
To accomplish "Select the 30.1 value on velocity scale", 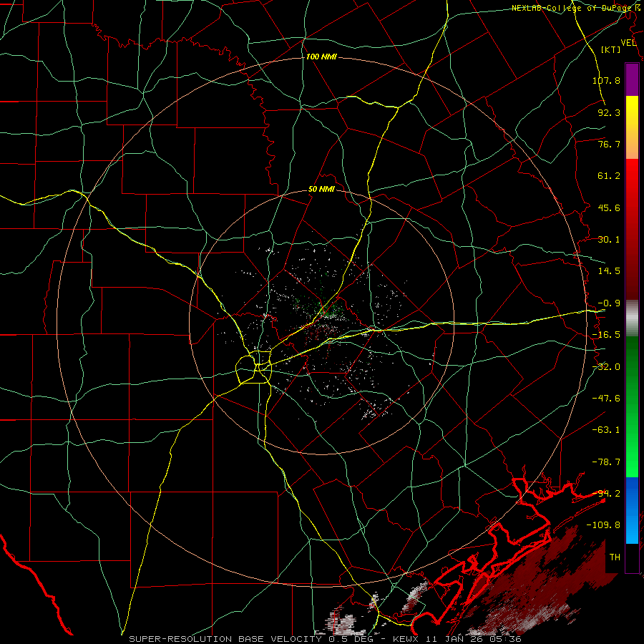I will click(x=609, y=240).
